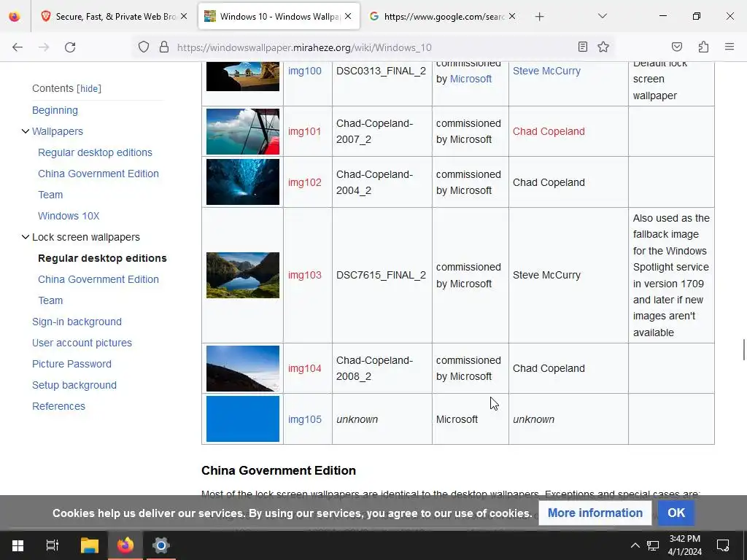The image size is (747, 560).
Task: Open the red Chad Copeland link
Action: click(549, 131)
